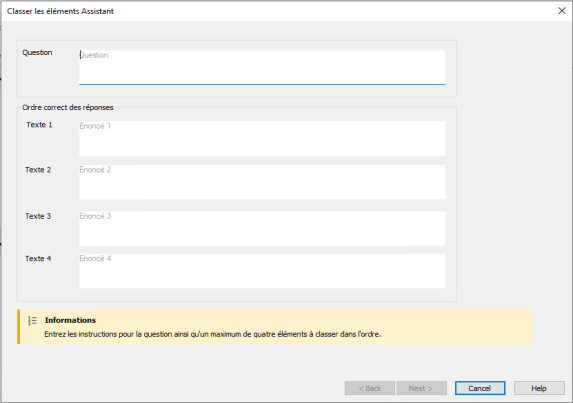Close the Classer les éléments Assistant dialog
The height and width of the screenshot is (403, 573).
[562, 11]
